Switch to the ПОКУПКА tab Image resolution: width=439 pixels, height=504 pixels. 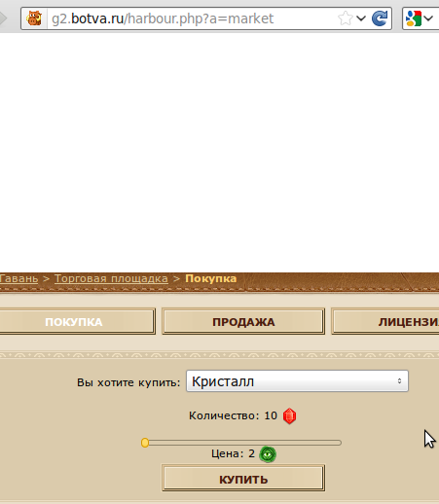pyautogui.click(x=75, y=322)
